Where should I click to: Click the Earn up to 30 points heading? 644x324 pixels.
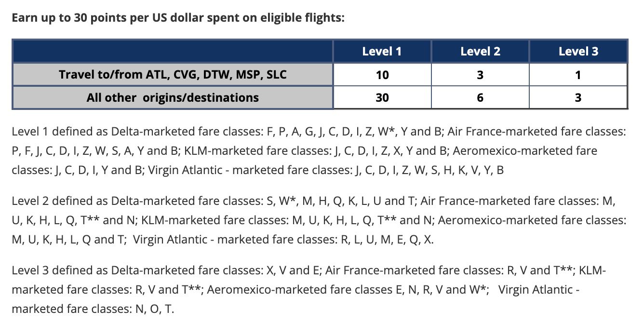(x=177, y=18)
